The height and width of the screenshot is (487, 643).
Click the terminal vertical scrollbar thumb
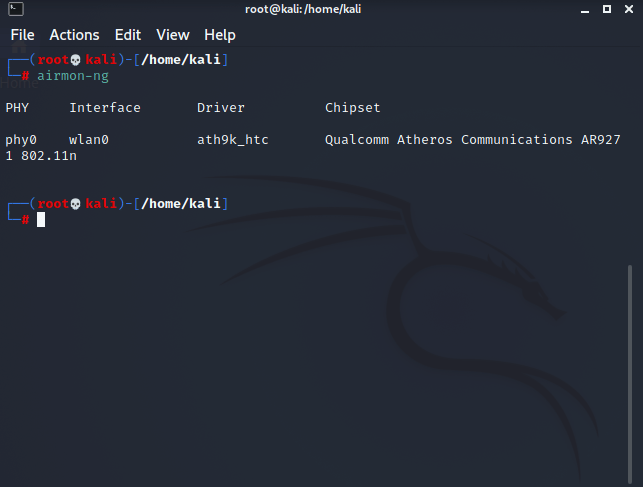pos(629,370)
